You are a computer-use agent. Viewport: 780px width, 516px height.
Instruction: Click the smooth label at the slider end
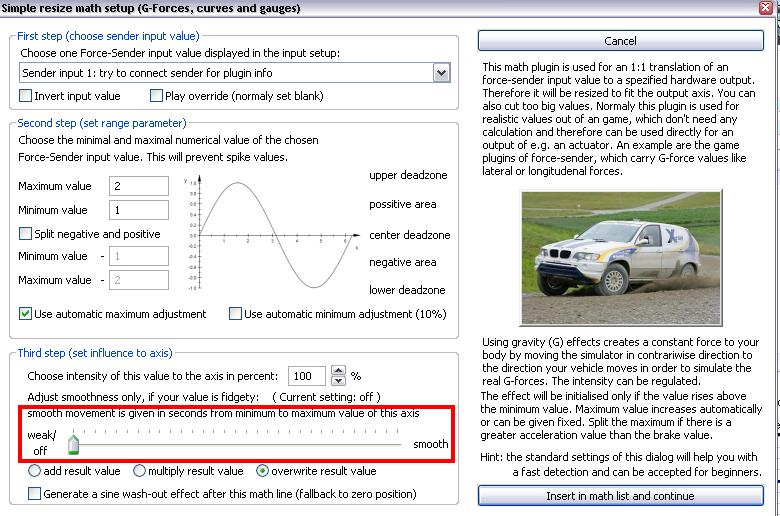point(430,444)
